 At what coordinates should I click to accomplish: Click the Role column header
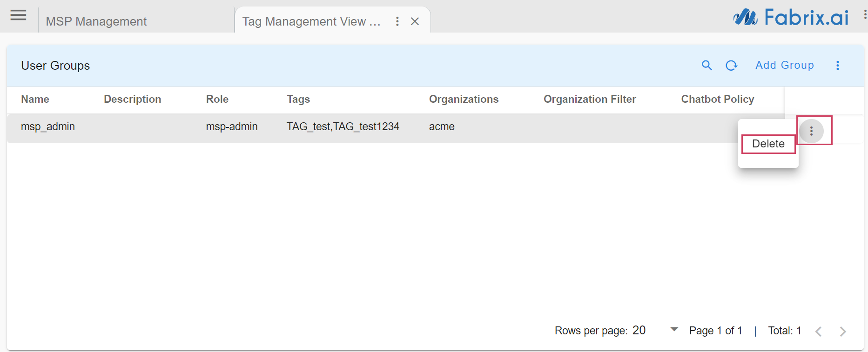point(217,100)
